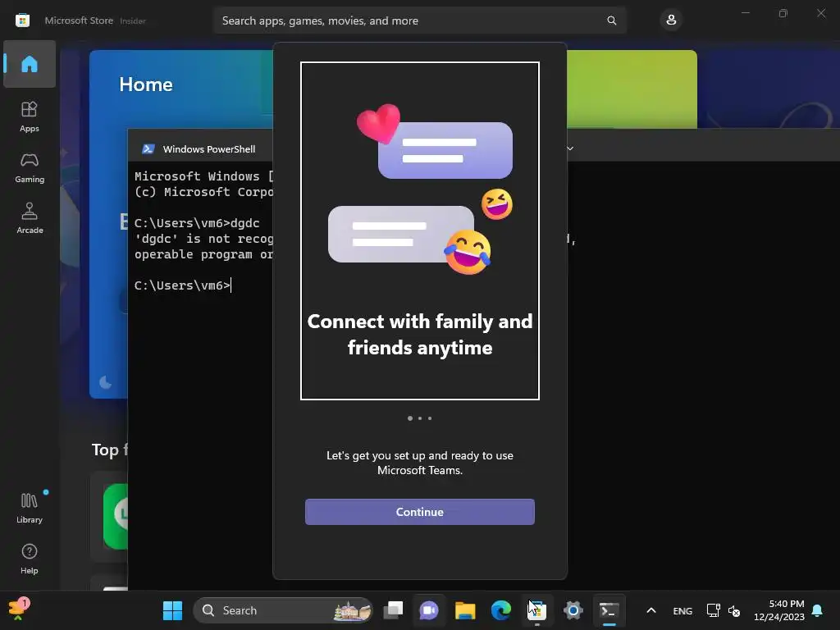The width and height of the screenshot is (840, 630).
Task: Open the Home tab in Microsoft Store sidebar
Action: click(30, 64)
